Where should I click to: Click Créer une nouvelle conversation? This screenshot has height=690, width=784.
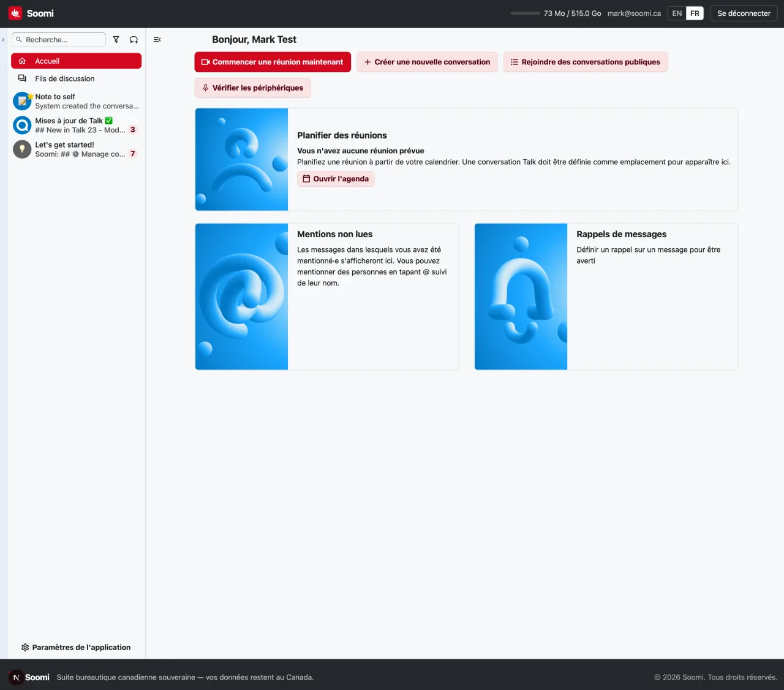click(428, 62)
